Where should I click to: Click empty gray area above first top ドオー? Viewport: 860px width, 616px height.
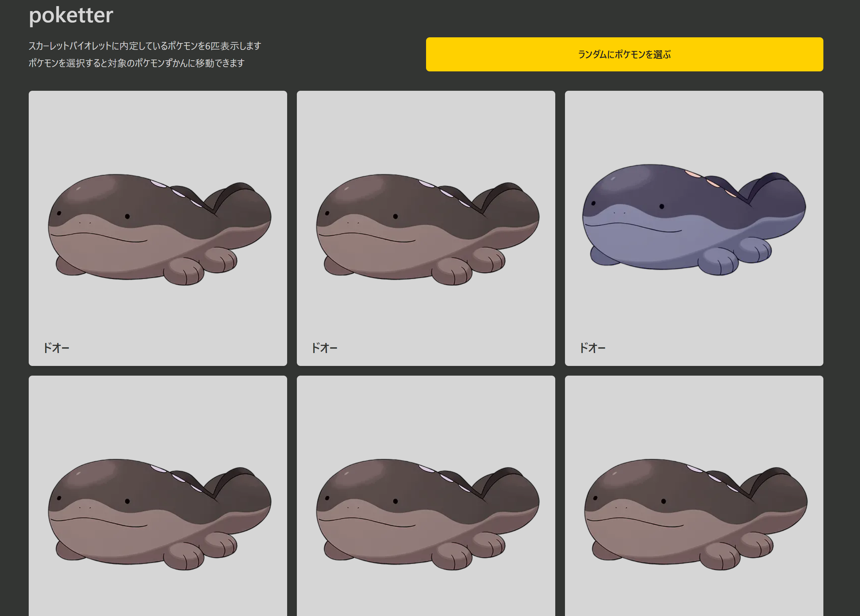tap(157, 129)
